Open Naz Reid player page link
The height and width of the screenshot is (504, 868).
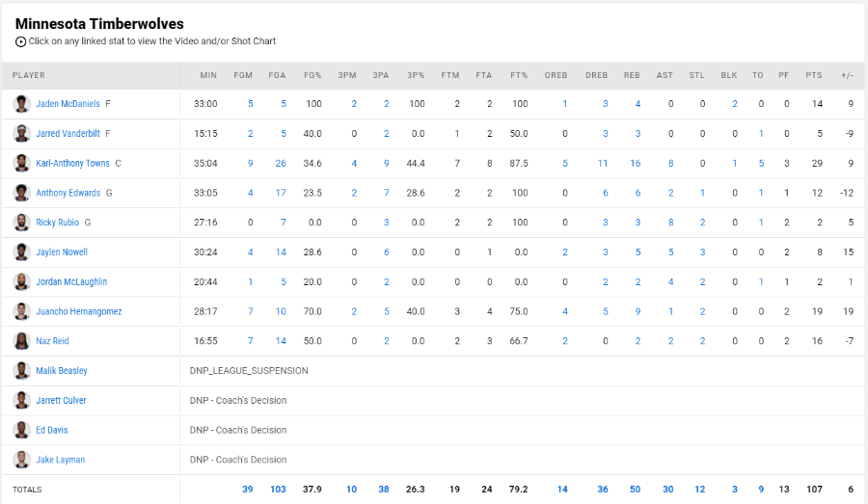(x=53, y=341)
